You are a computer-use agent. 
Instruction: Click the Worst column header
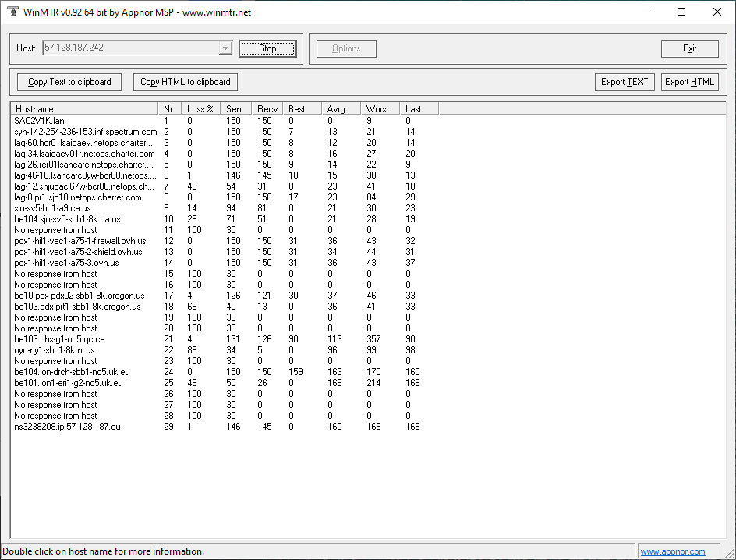[380, 109]
